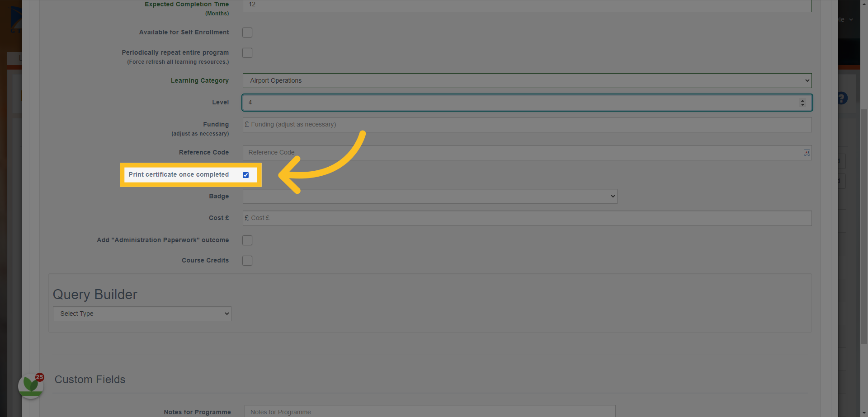Viewport: 868px width, 417px height.
Task: Click the icon inside Reference Code field
Action: (807, 153)
